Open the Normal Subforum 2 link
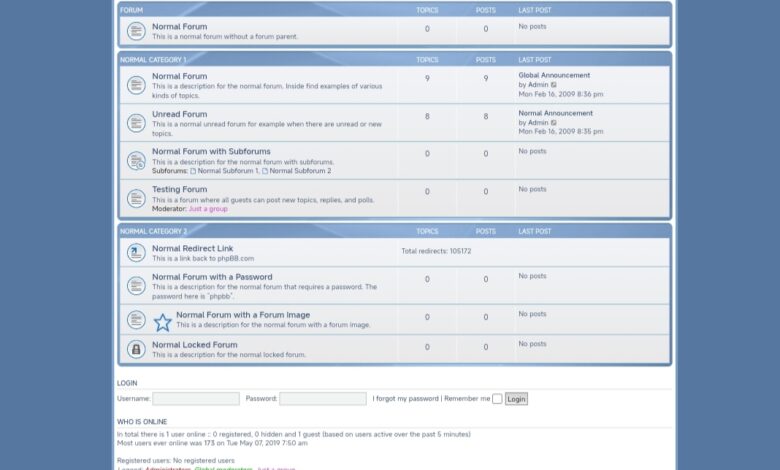 [x=299, y=171]
